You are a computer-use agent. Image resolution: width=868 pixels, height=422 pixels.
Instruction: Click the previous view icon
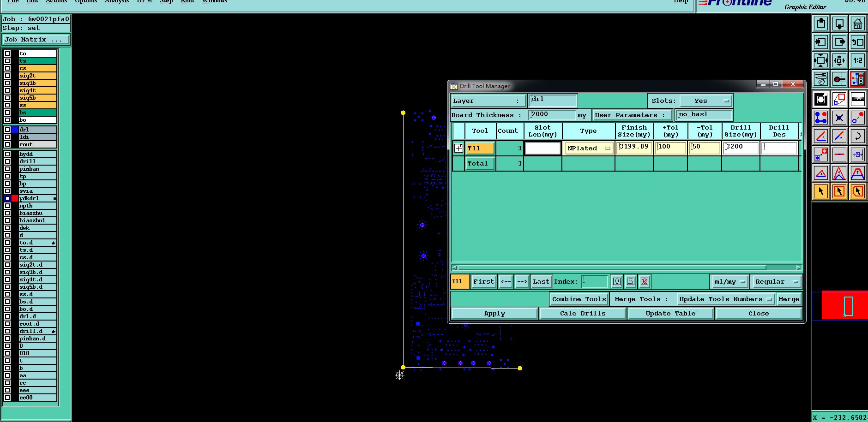(857, 42)
